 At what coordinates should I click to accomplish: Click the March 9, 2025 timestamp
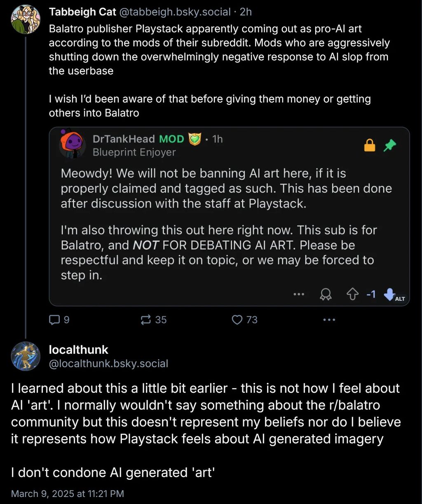click(68, 493)
